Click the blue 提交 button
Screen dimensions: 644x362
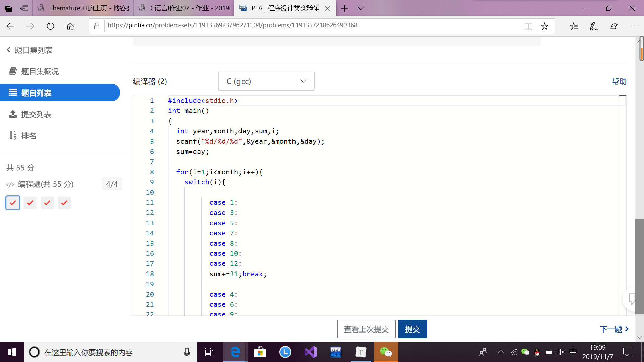pyautogui.click(x=412, y=329)
